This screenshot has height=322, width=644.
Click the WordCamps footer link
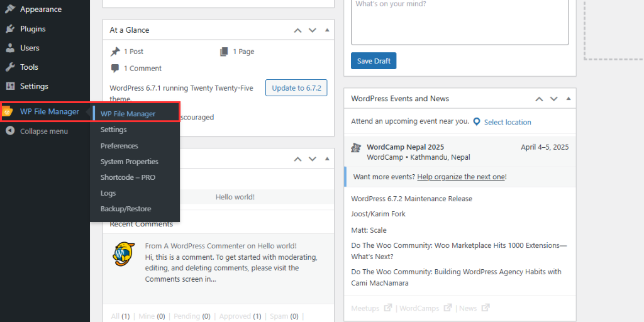419,308
